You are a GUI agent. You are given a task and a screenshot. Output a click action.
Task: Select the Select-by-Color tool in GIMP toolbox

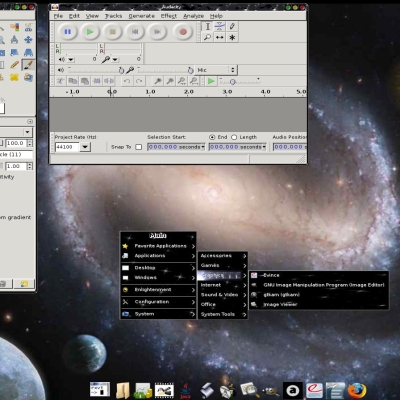coord(14,27)
